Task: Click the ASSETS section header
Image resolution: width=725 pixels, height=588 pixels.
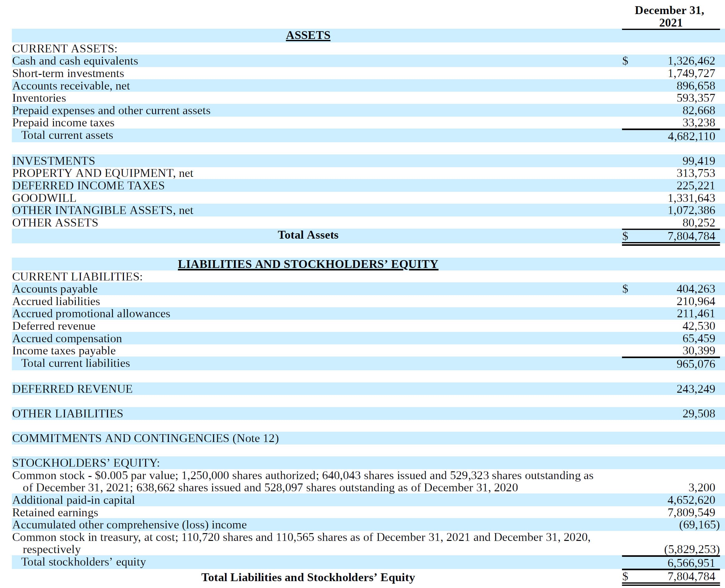Action: pyautogui.click(x=308, y=35)
